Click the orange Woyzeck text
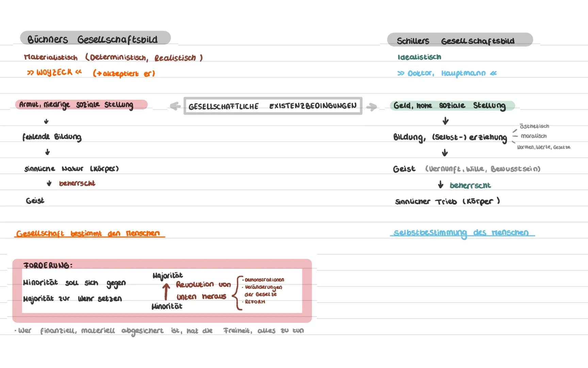This screenshot has height=368, width=588. (x=54, y=72)
